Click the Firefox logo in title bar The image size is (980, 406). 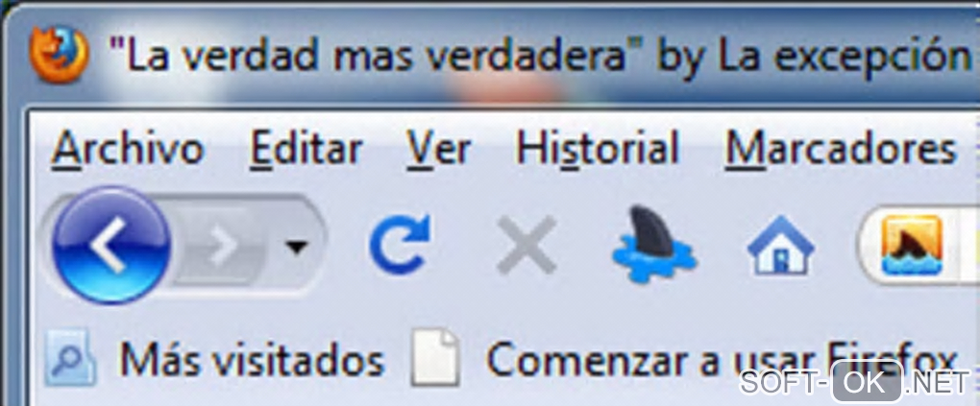click(x=59, y=55)
